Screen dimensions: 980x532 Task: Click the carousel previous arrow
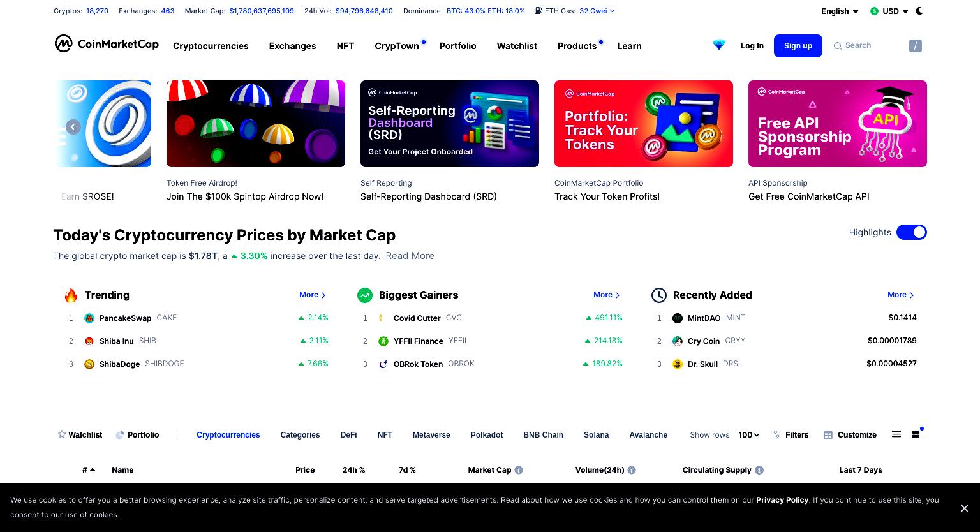coord(73,127)
